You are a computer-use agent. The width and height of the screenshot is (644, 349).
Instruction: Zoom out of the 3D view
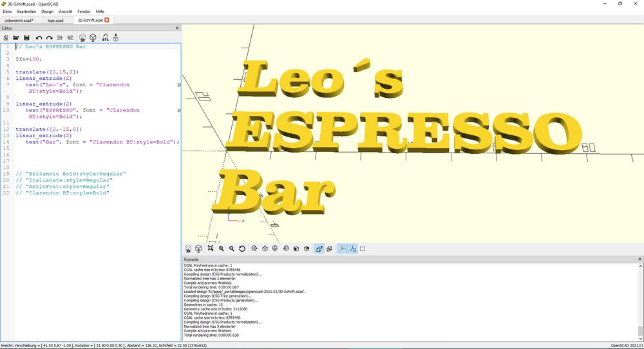click(232, 249)
